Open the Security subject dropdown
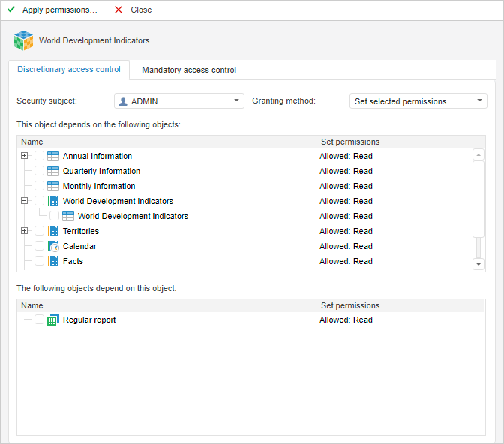The width and height of the screenshot is (504, 444). (236, 100)
